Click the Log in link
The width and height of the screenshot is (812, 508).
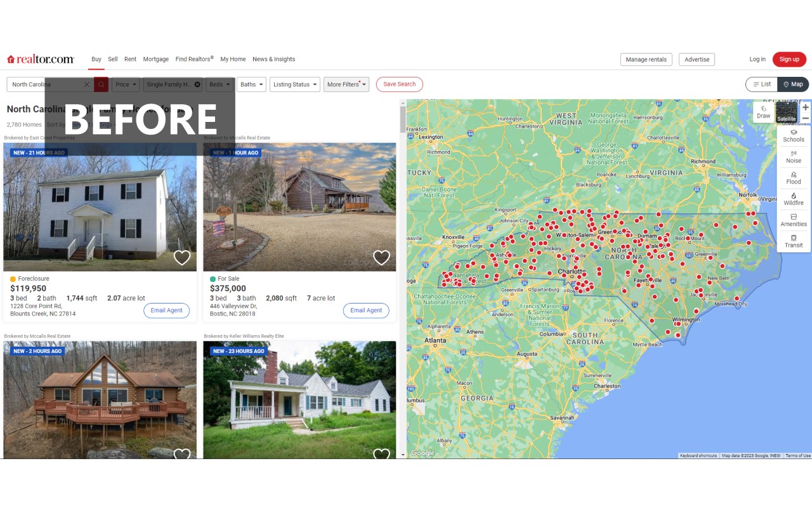point(757,59)
